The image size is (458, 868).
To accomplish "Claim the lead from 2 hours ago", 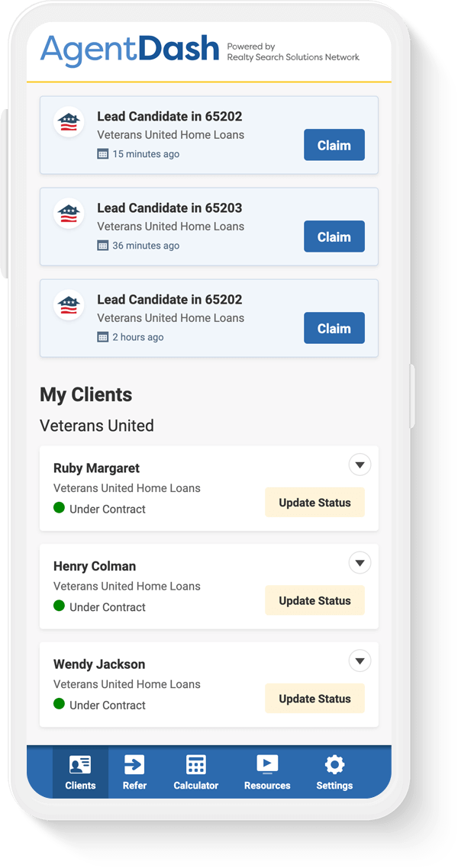I will point(334,328).
